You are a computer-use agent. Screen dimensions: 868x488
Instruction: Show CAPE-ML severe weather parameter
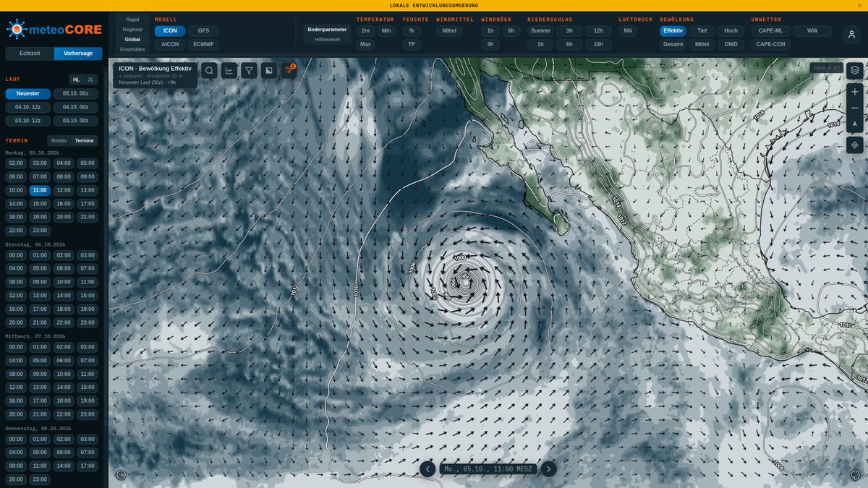pyautogui.click(x=770, y=31)
